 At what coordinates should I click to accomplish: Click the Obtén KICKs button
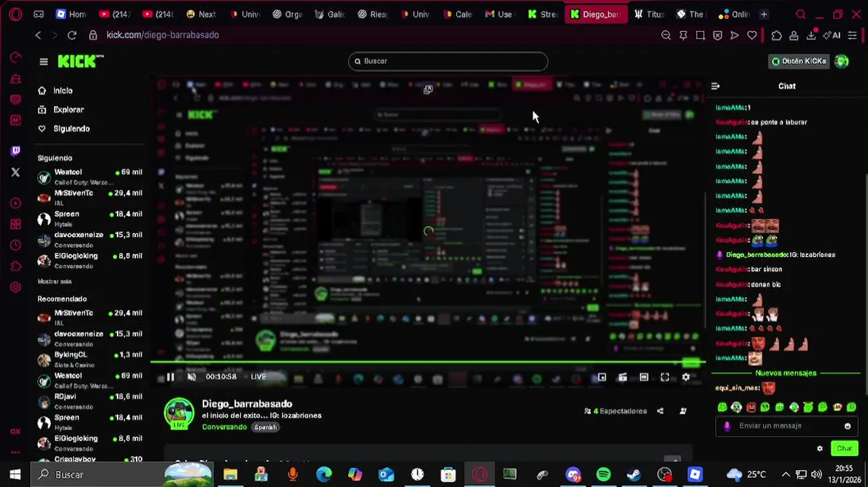tap(799, 61)
